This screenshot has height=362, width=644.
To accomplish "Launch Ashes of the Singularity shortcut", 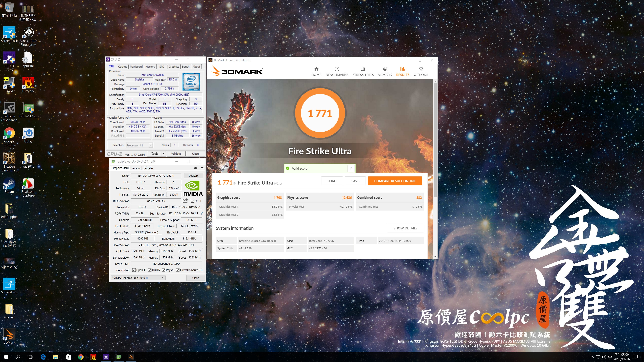I will [x=28, y=37].
